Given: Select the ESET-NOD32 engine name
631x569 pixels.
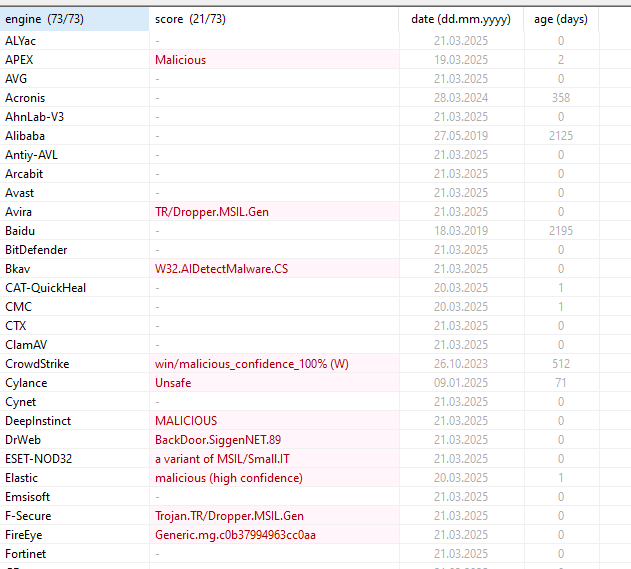Looking at the screenshot, I should 38,459.
